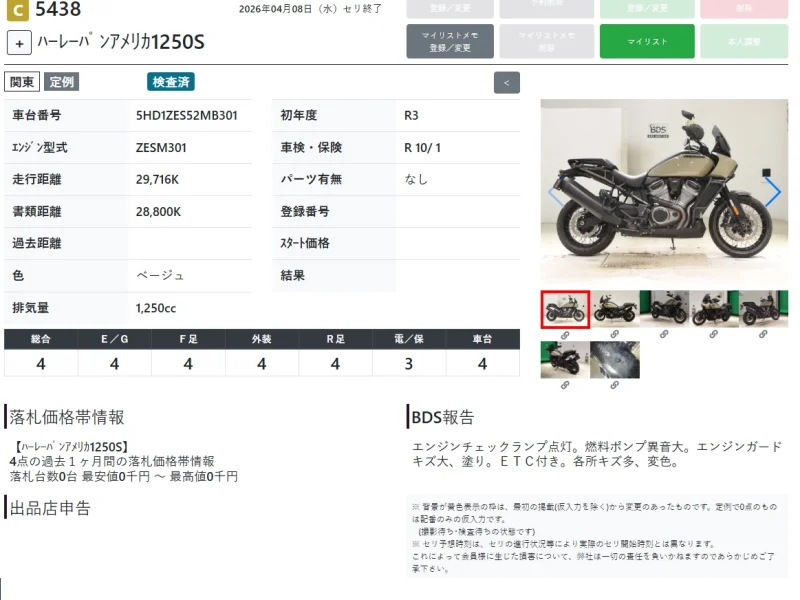Click the BDS報告 heading

(443, 417)
